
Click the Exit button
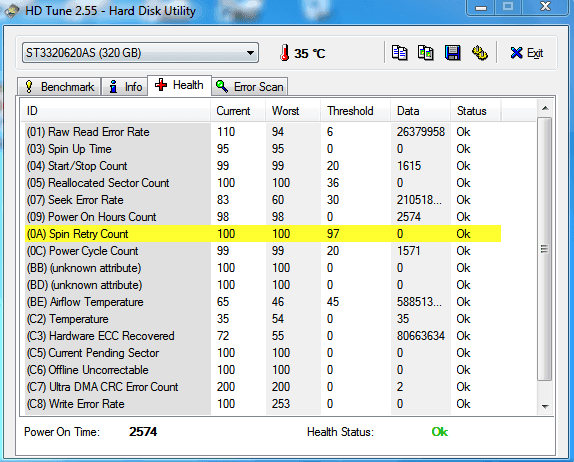(526, 53)
